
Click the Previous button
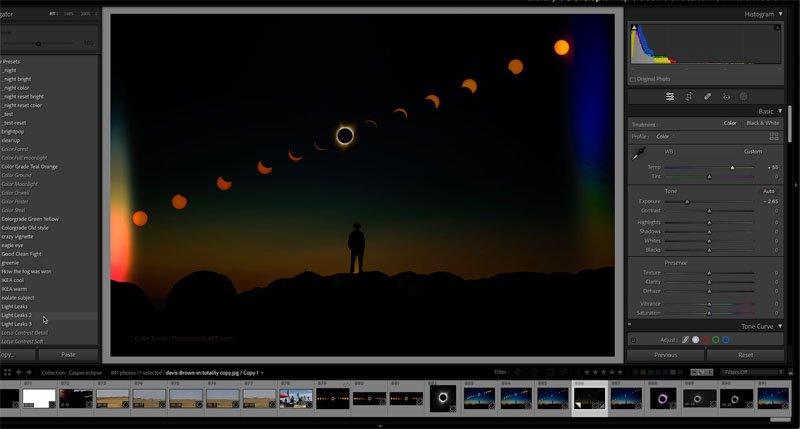coord(665,355)
